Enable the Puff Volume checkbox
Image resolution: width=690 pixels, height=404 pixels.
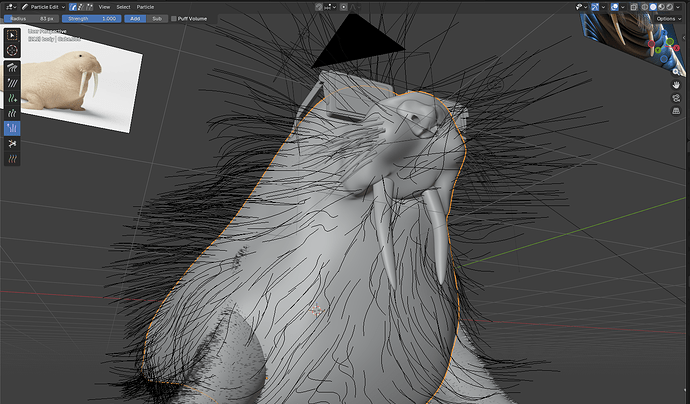(x=174, y=18)
